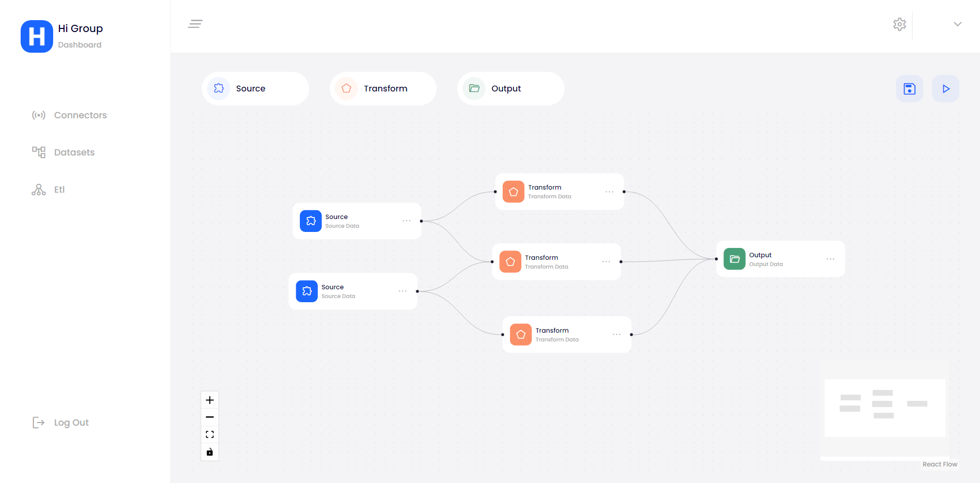Viewport: 980px width, 483px height.
Task: Open the top Transform node's three-dot menu
Action: click(609, 192)
